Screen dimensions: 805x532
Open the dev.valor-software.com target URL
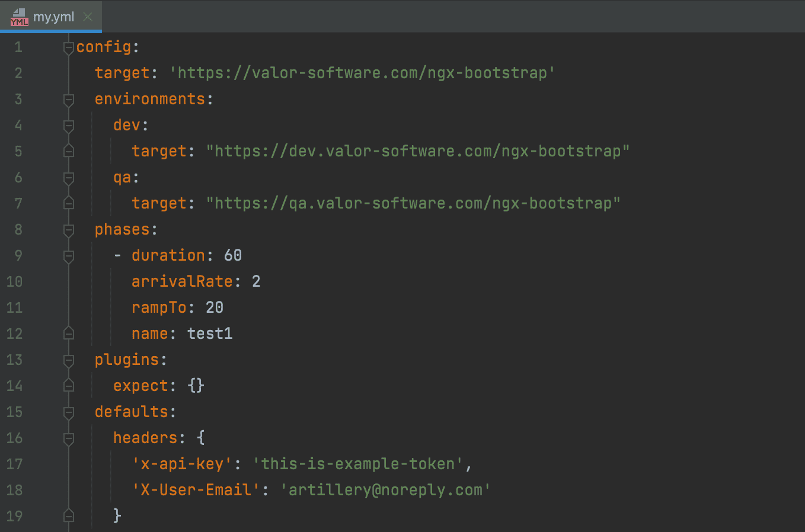coord(417,151)
